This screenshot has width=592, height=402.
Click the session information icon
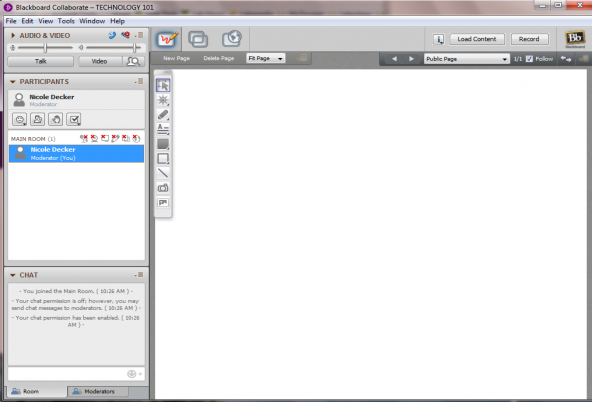pyautogui.click(x=438, y=39)
